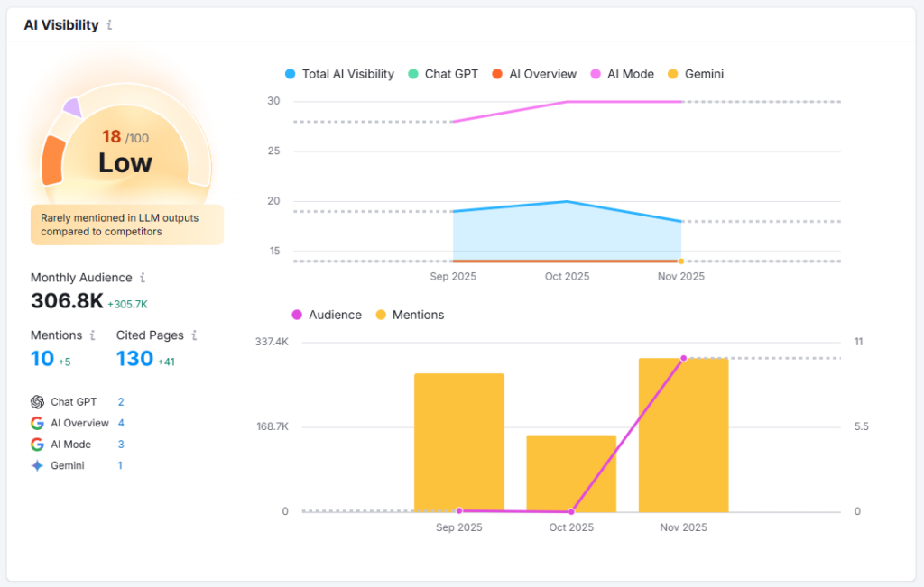Click the Google icon beside AI Mode

point(37,445)
